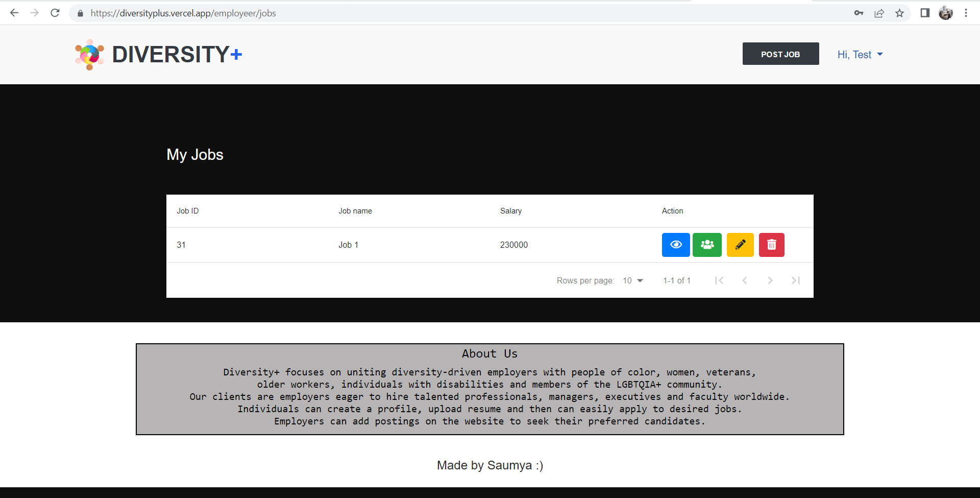
Task: View job 31 details with eye icon
Action: coord(676,245)
